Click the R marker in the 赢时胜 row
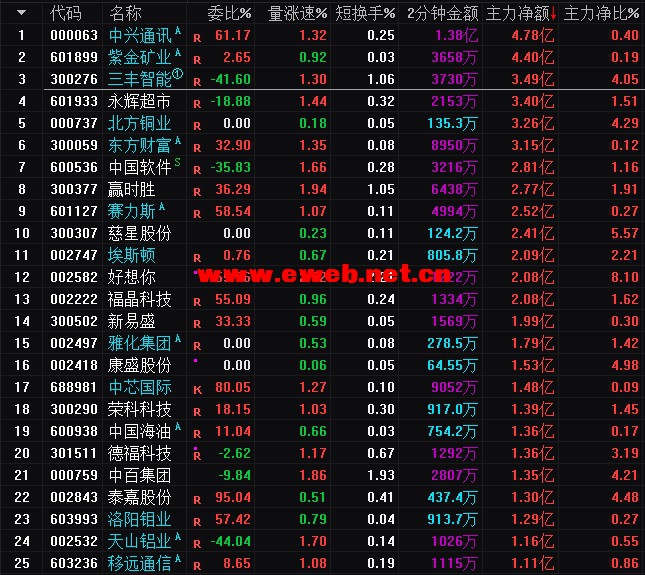 click(197, 192)
